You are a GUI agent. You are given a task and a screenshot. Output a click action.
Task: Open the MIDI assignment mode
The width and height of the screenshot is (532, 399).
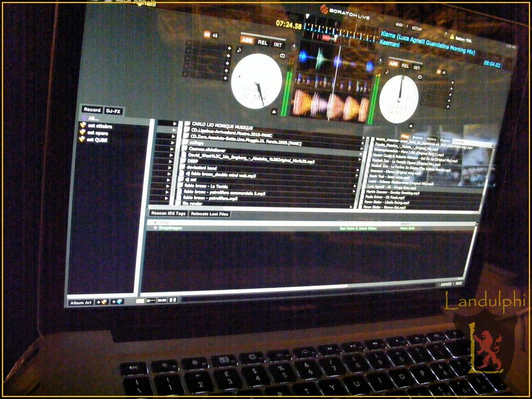pos(399,25)
